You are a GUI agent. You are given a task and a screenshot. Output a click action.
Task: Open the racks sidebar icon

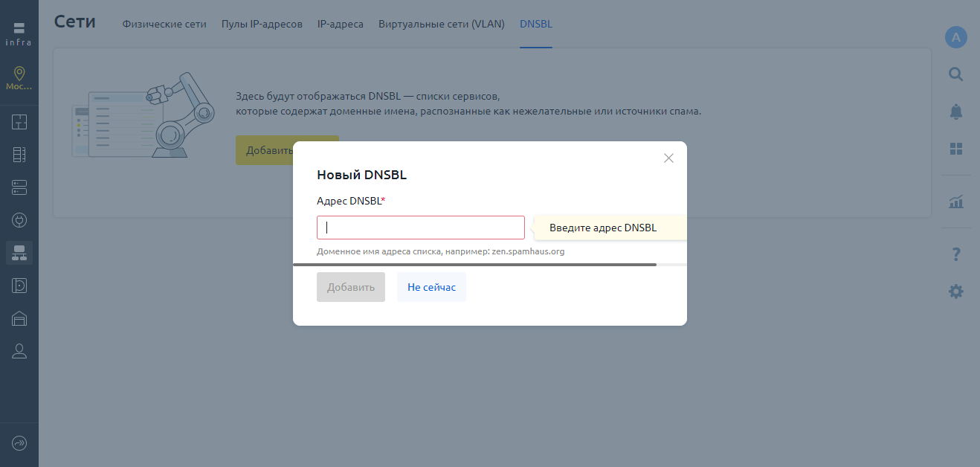[19, 155]
